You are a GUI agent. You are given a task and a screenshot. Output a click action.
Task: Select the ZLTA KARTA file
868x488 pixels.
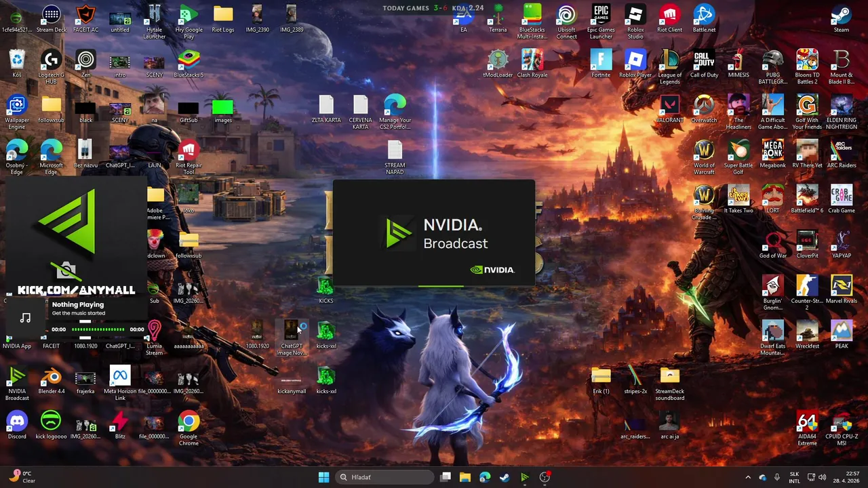(x=326, y=110)
